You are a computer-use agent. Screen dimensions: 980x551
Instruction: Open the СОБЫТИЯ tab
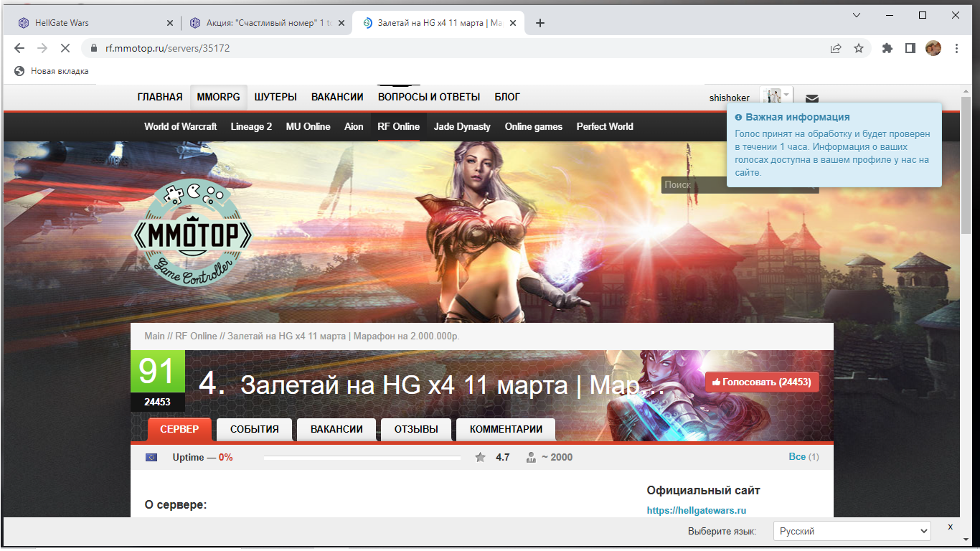[x=254, y=429]
